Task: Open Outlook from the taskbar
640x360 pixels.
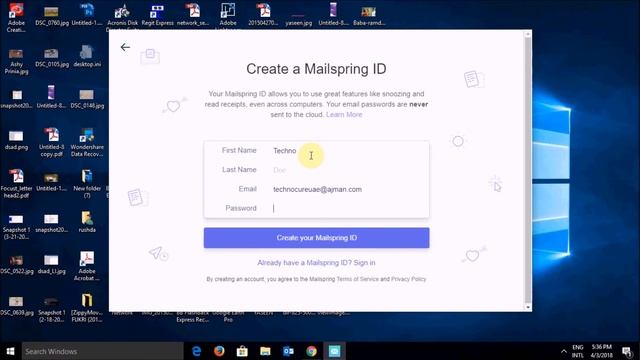Action: click(288, 351)
